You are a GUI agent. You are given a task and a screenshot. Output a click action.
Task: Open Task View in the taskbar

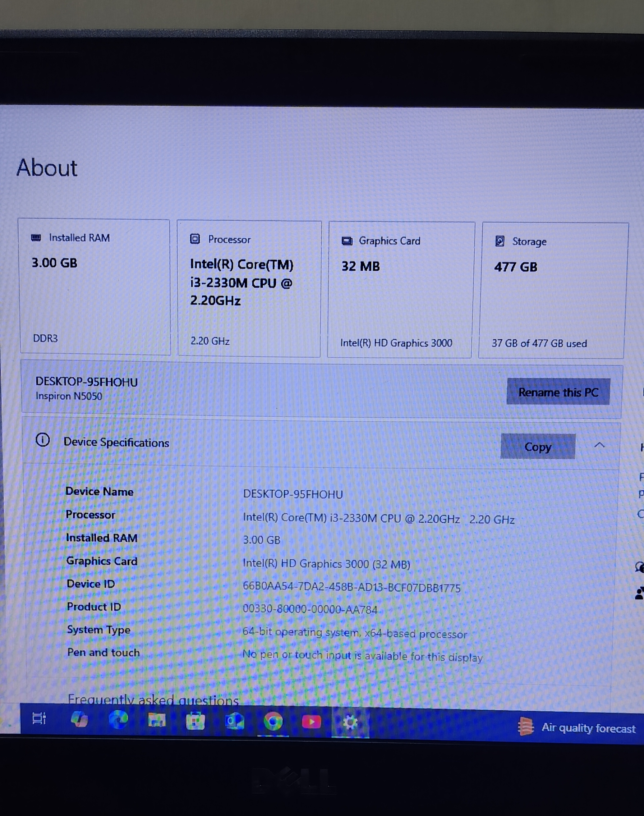click(x=39, y=718)
